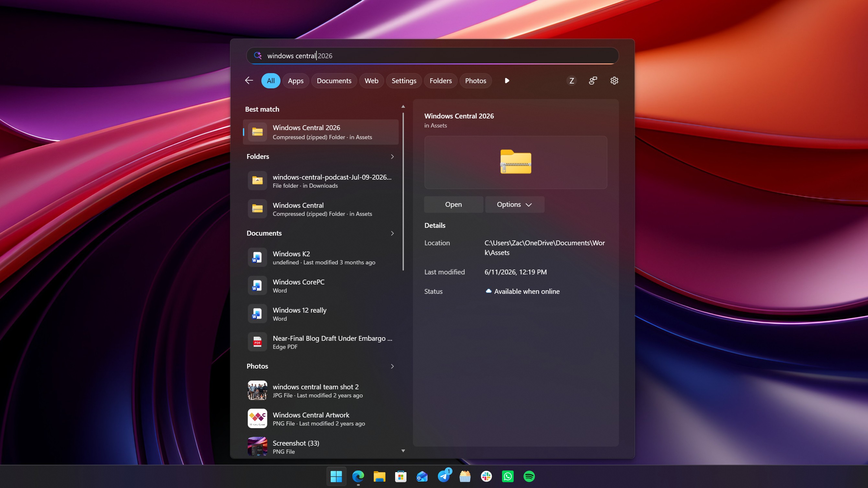Open File Explorer from taskbar

pos(379,476)
